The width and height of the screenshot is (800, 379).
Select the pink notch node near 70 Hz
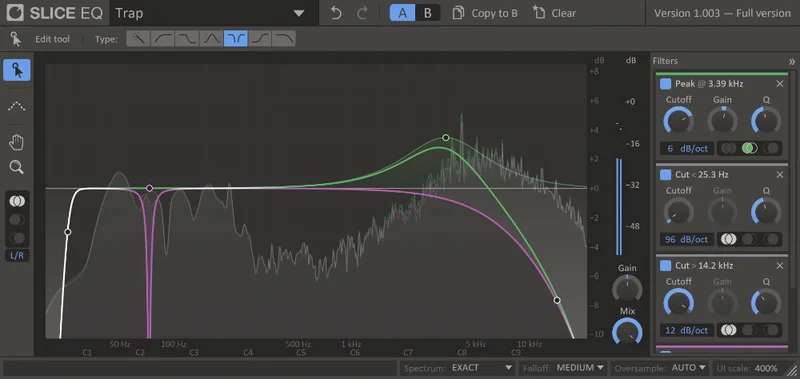coord(149,188)
